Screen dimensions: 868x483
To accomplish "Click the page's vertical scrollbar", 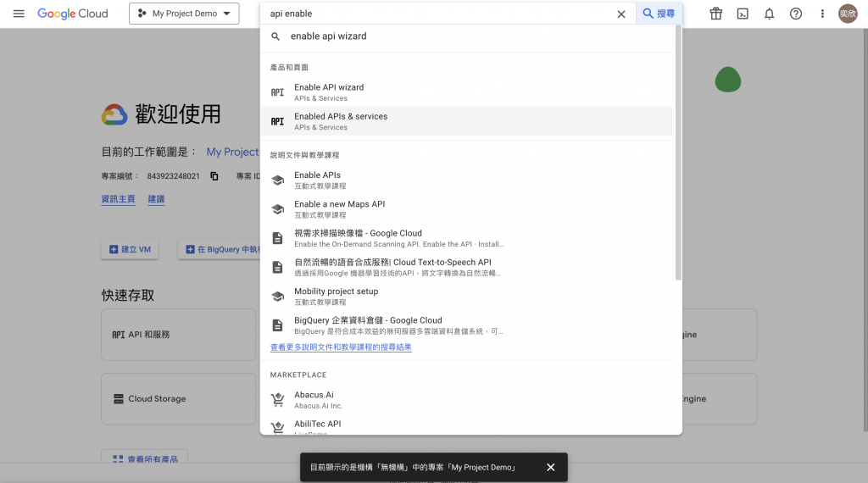I will coord(865,230).
